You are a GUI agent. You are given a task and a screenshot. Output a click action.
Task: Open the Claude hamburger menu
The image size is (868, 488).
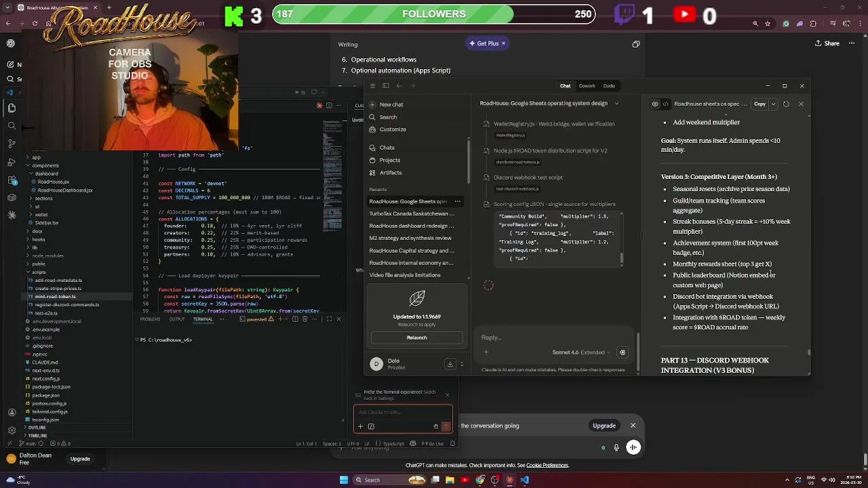coord(372,85)
